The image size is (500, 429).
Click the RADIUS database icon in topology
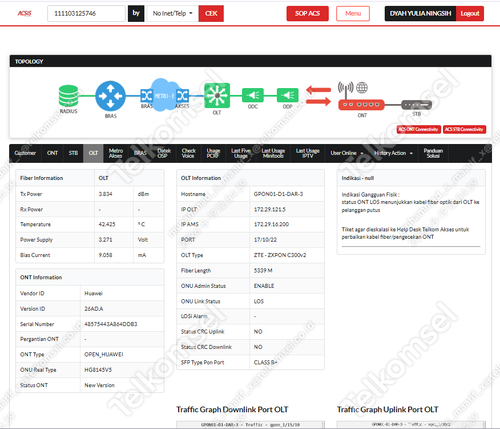68,96
